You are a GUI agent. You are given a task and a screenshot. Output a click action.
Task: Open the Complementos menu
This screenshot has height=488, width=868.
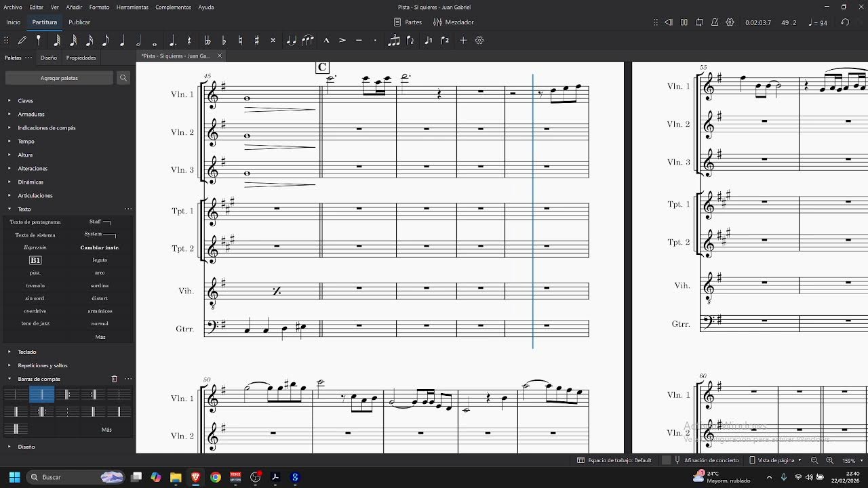173,7
